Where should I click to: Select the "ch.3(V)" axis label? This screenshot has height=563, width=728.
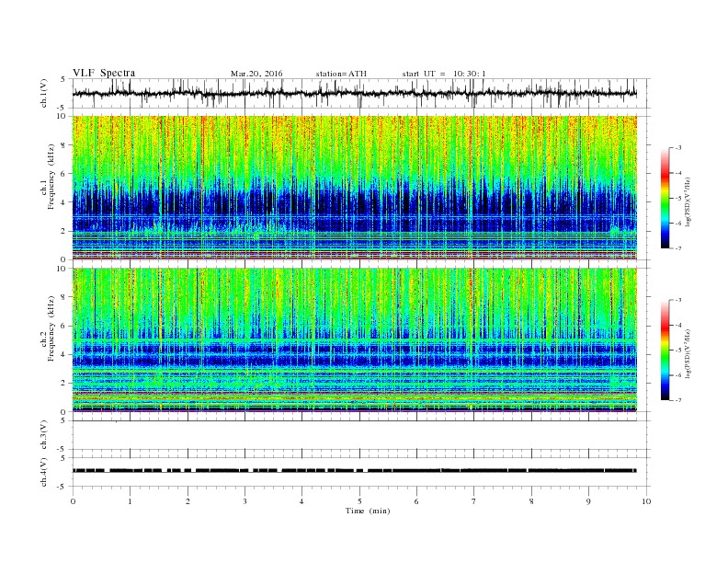click(x=44, y=435)
